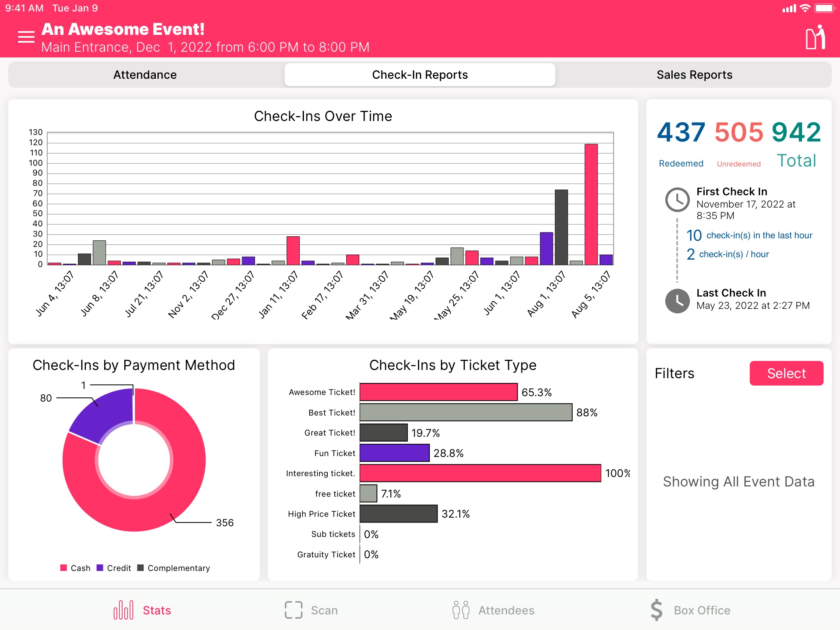Tap the battery icon in status bar
Viewport: 840px width, 630px height.
click(825, 8)
